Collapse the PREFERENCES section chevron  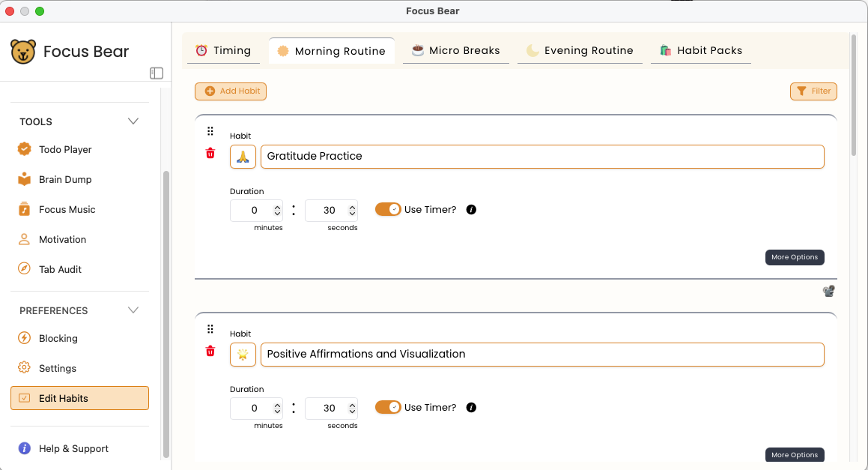[133, 310]
